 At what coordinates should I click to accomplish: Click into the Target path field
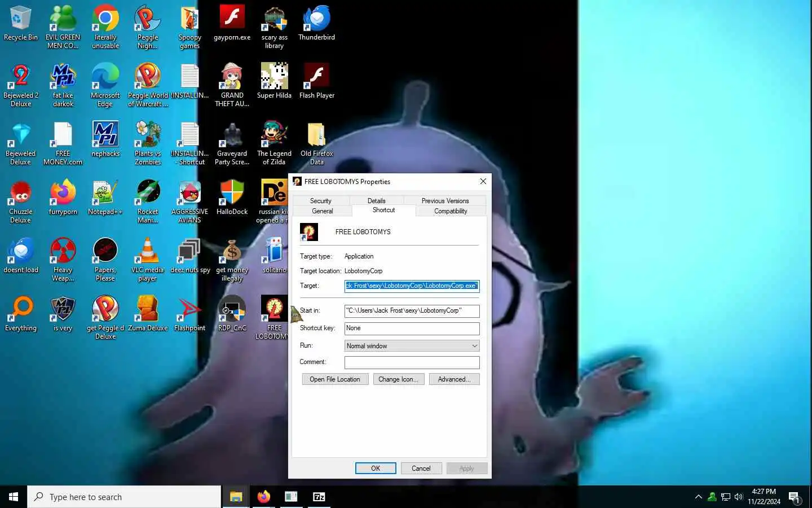(412, 286)
